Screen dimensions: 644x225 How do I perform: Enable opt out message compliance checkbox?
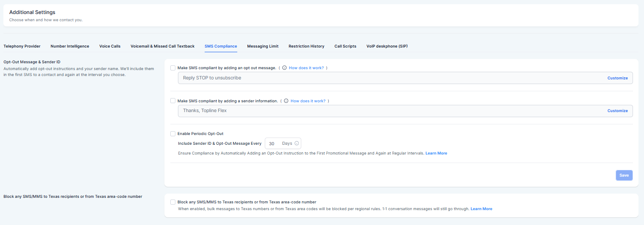click(x=173, y=68)
